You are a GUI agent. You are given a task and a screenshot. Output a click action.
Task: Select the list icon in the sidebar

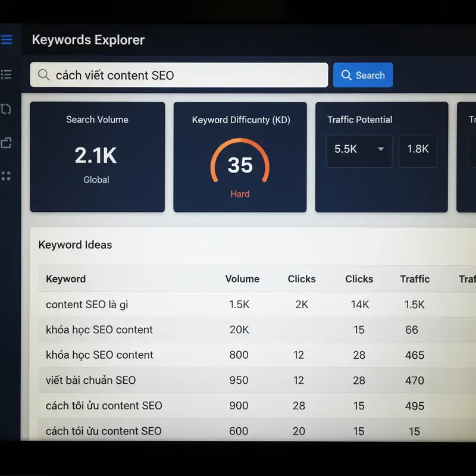(7, 74)
